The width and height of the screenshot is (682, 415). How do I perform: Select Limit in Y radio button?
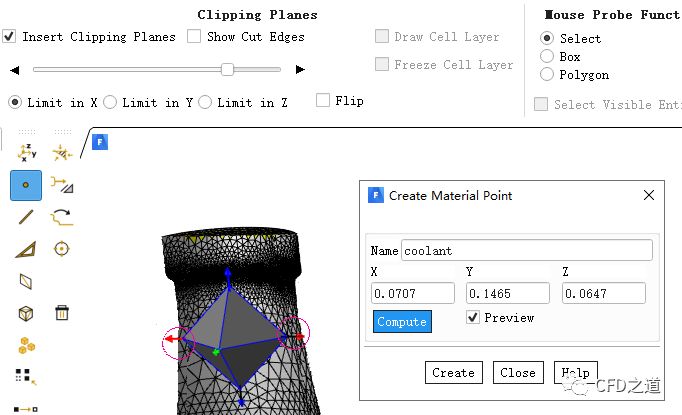coord(110,102)
